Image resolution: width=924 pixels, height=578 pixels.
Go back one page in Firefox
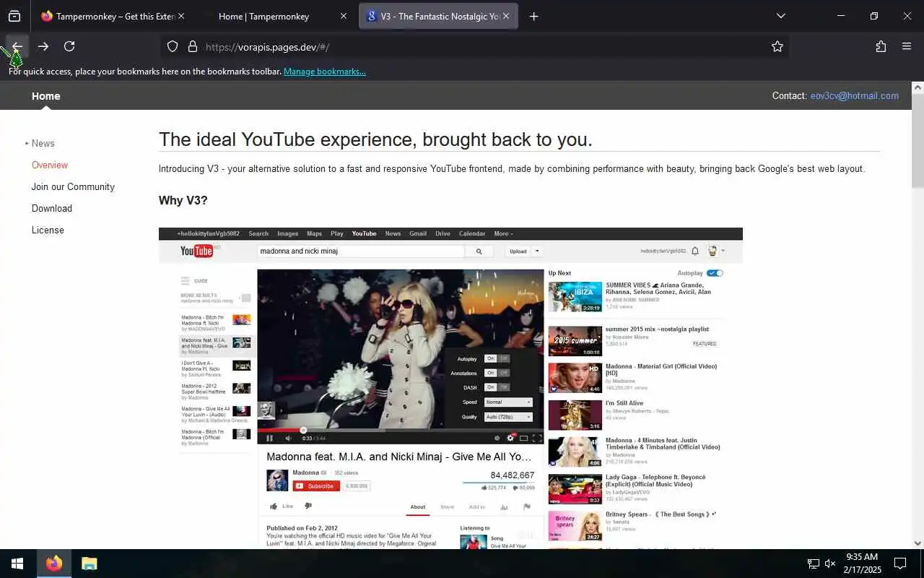pos(17,46)
